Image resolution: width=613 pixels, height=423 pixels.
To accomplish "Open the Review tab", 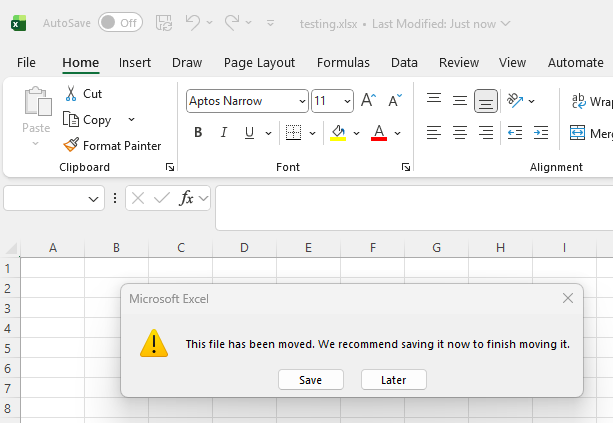I will click(x=459, y=63).
